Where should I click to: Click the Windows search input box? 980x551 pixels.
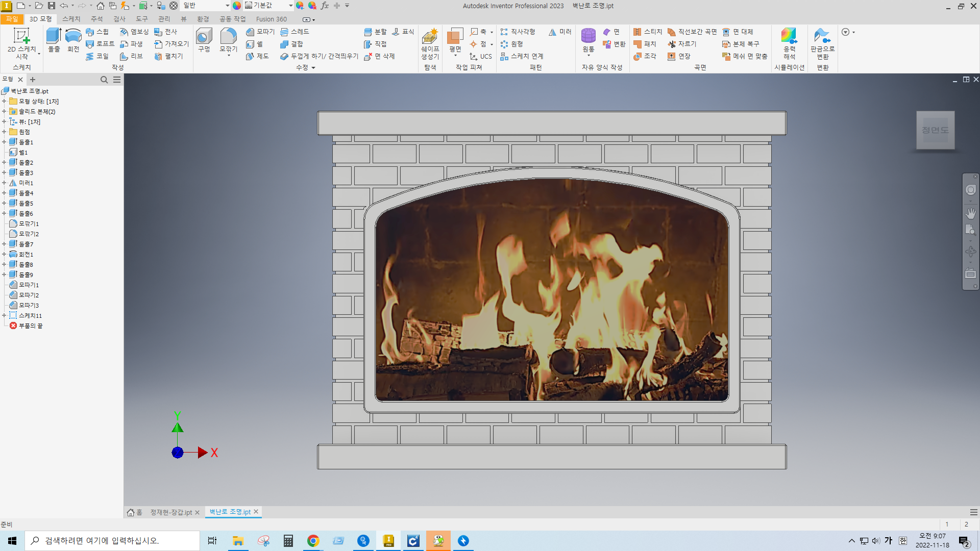point(112,541)
